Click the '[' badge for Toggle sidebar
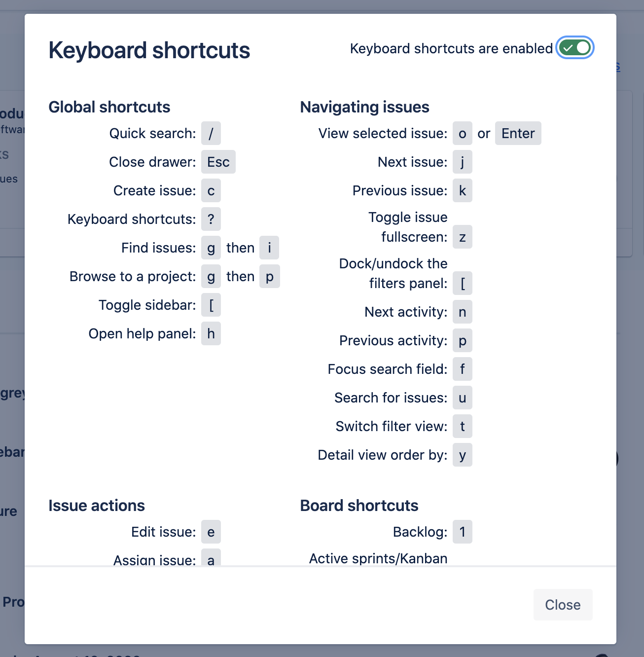644x657 pixels. [x=211, y=305]
